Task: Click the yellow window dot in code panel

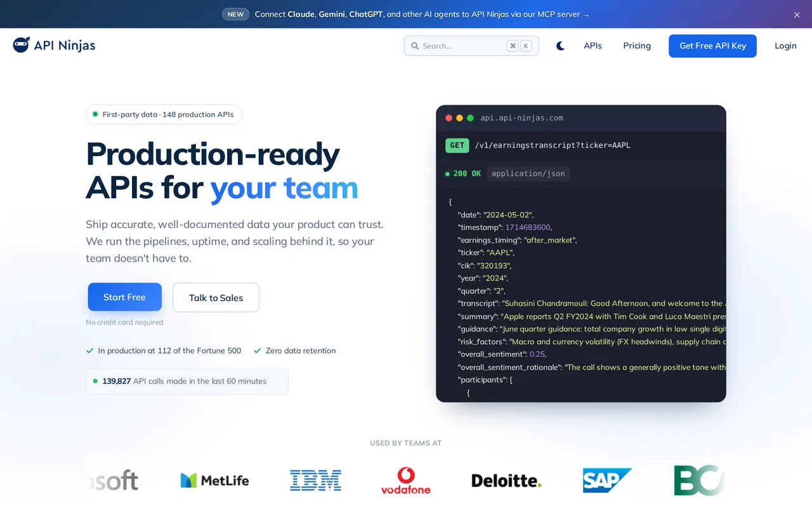Action: pyautogui.click(x=459, y=118)
